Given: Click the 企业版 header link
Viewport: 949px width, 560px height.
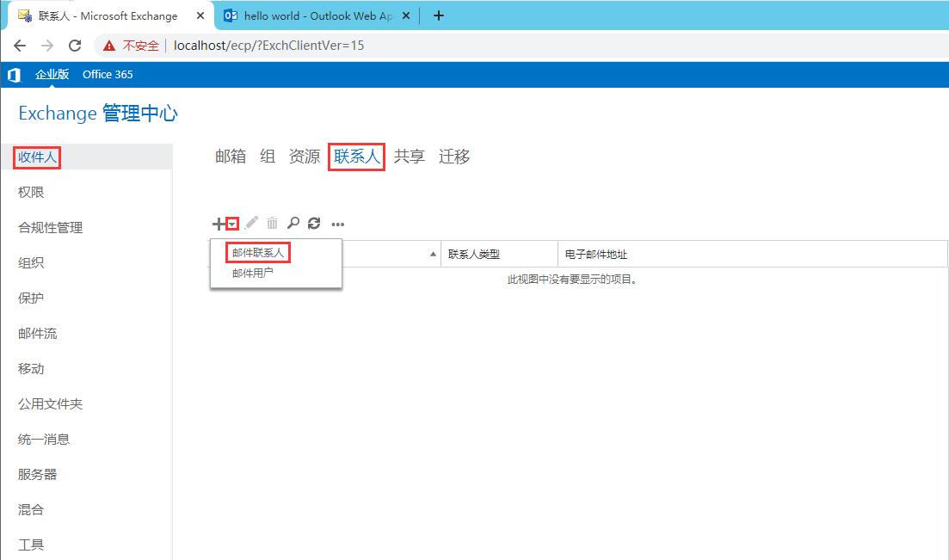Looking at the screenshot, I should (52, 75).
